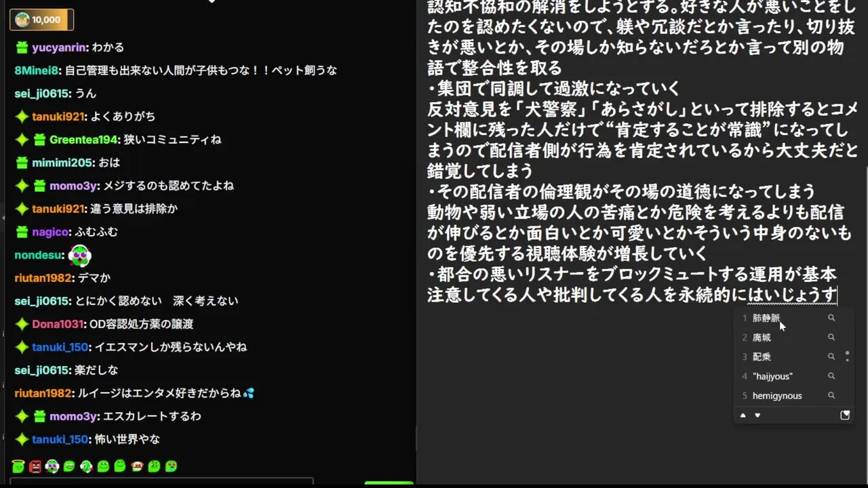Image resolution: width=868 pixels, height=488 pixels.
Task: Select the headphones emote in the bottom emote row
Action: pos(52,466)
